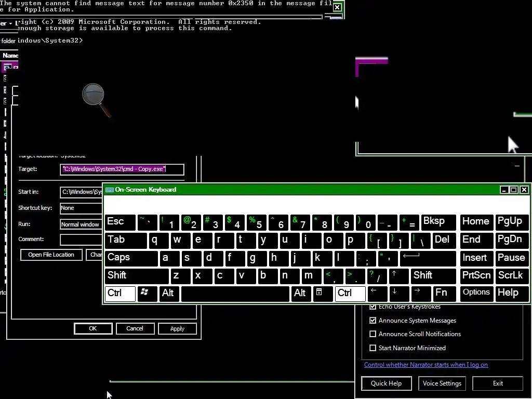Click the Target field with cmd - Copy.exe
The height and width of the screenshot is (399, 532).
(122, 169)
